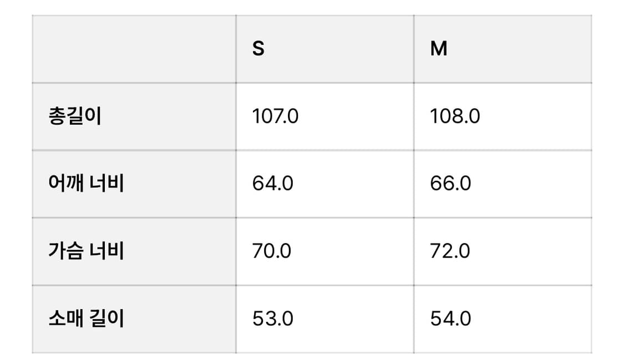The image size is (624, 364).
Task: Click the 53.0 sleeve length value
Action: (x=272, y=319)
